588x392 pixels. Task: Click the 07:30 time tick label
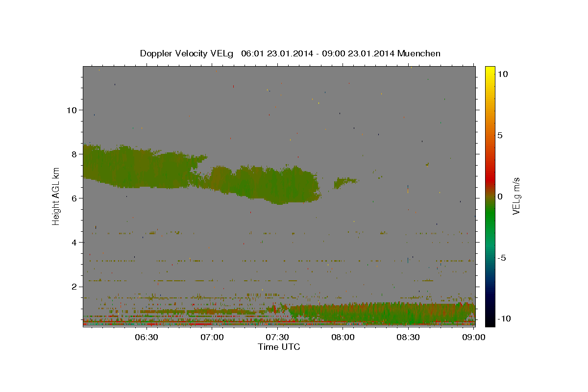[277, 337]
